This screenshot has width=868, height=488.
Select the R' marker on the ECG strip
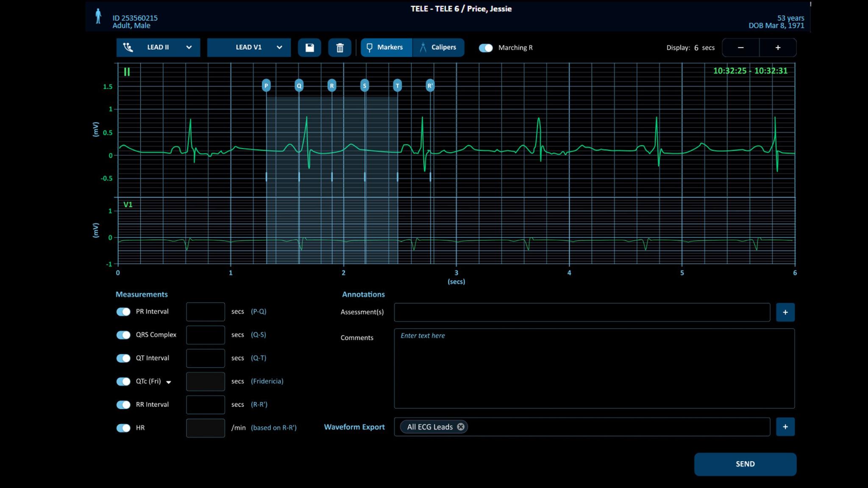[x=430, y=86]
